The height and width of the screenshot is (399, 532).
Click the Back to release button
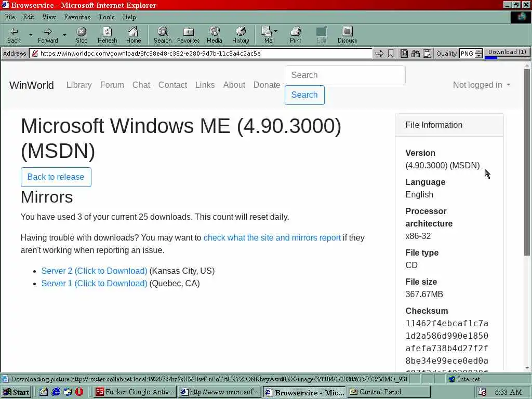pos(56,177)
